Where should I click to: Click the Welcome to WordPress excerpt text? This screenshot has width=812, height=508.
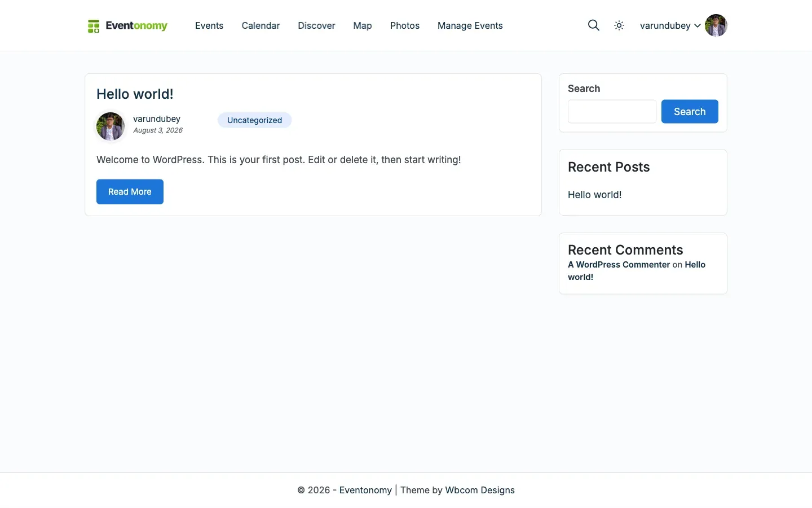click(x=279, y=160)
